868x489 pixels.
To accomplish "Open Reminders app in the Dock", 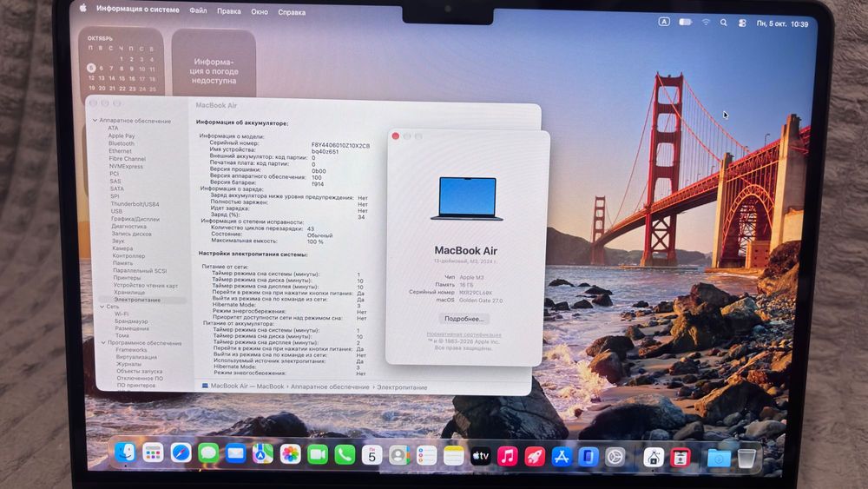I will pyautogui.click(x=426, y=456).
